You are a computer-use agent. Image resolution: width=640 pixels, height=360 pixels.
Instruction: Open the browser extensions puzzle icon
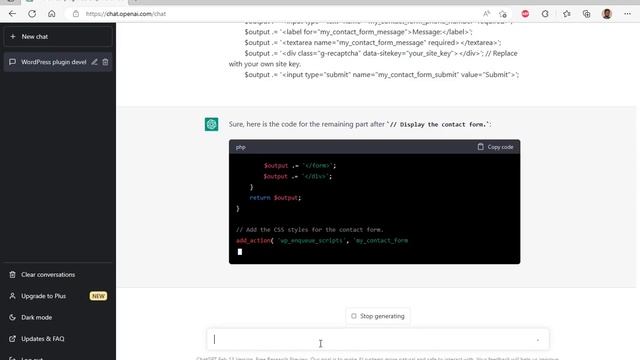(x=545, y=14)
